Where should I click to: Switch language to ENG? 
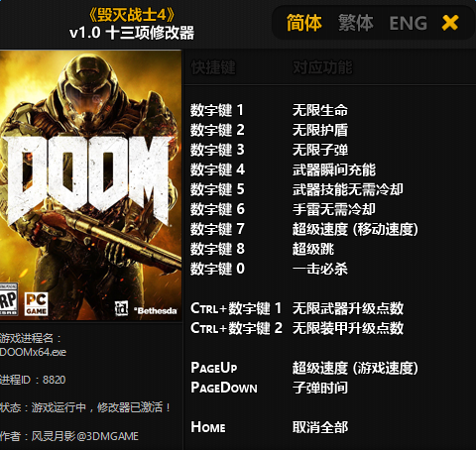(x=409, y=23)
